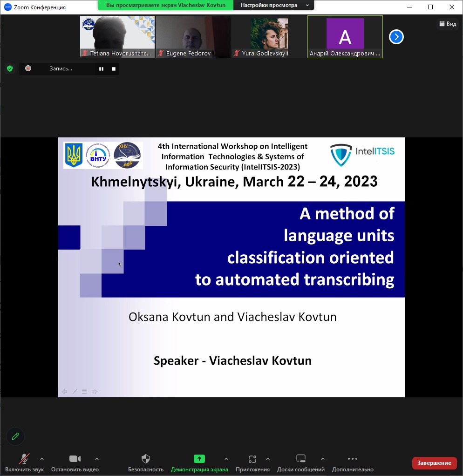Expand the audio options chevron

pos(42,459)
